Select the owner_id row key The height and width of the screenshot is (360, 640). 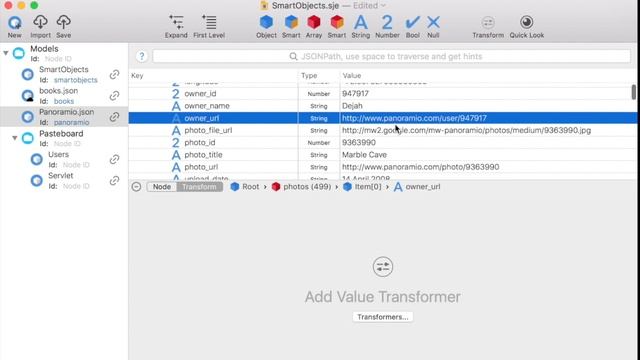[200, 94]
